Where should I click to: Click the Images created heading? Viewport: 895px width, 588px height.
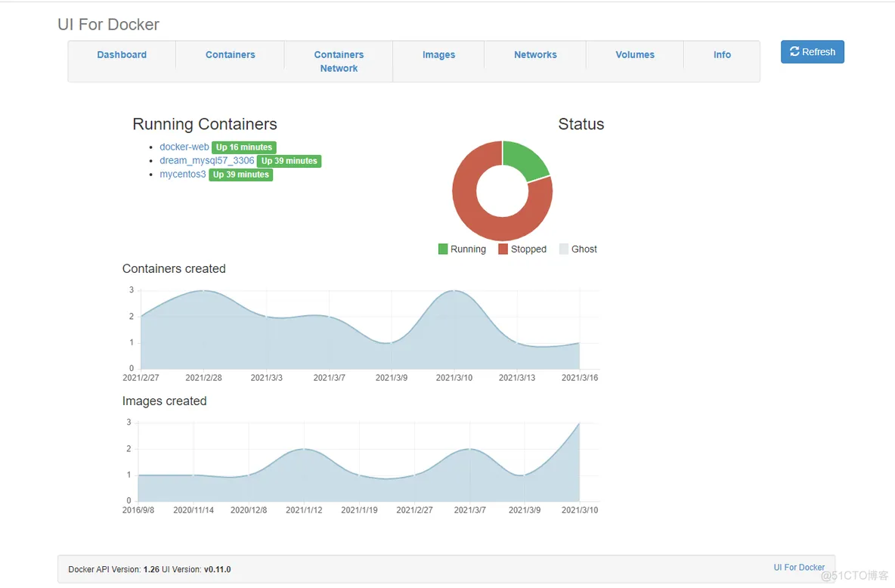point(164,401)
